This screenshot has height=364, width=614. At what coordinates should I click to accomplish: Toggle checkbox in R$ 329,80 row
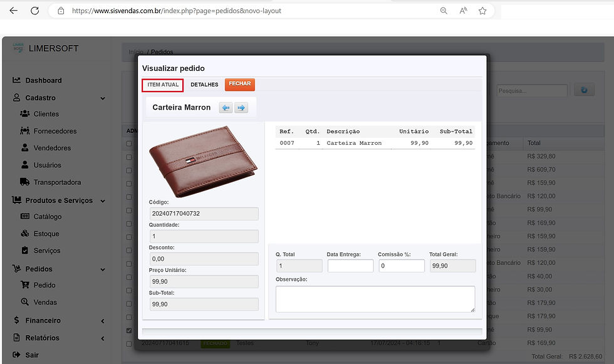129,157
